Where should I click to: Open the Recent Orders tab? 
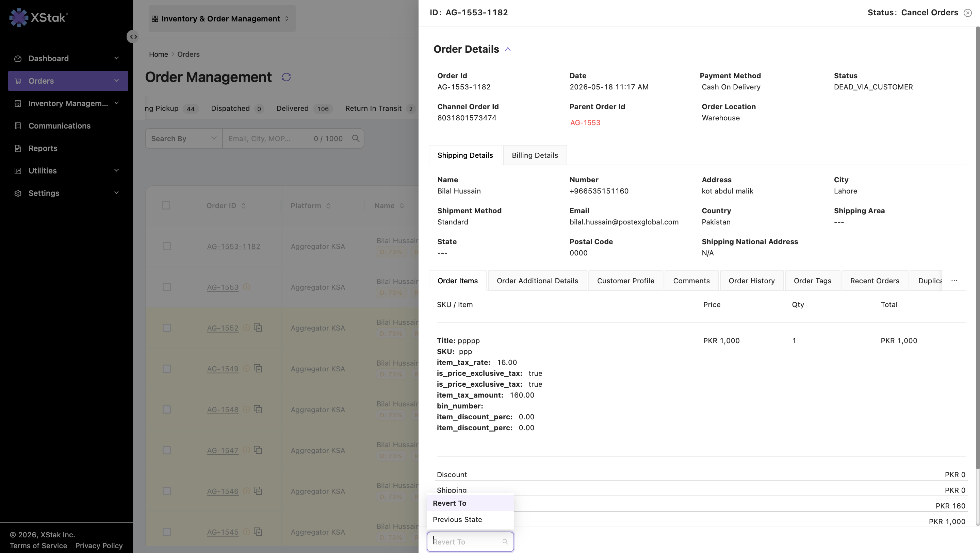[875, 281]
